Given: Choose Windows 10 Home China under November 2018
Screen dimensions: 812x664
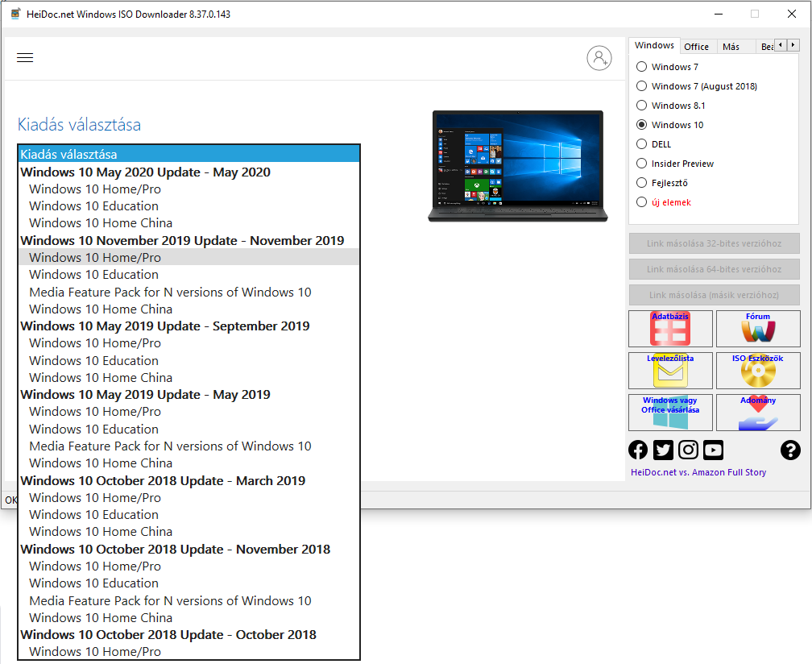Looking at the screenshot, I should [x=189, y=618].
